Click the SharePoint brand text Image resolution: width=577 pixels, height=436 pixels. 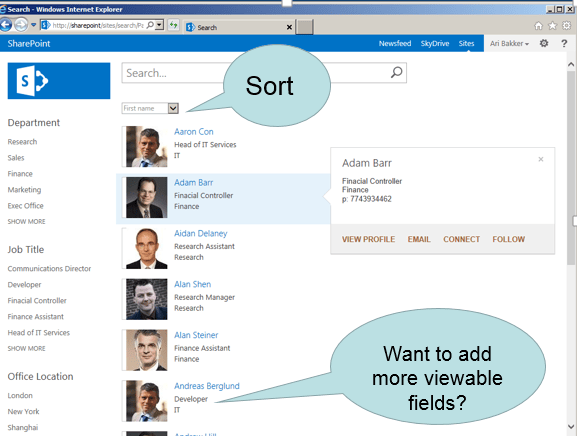coord(29,43)
